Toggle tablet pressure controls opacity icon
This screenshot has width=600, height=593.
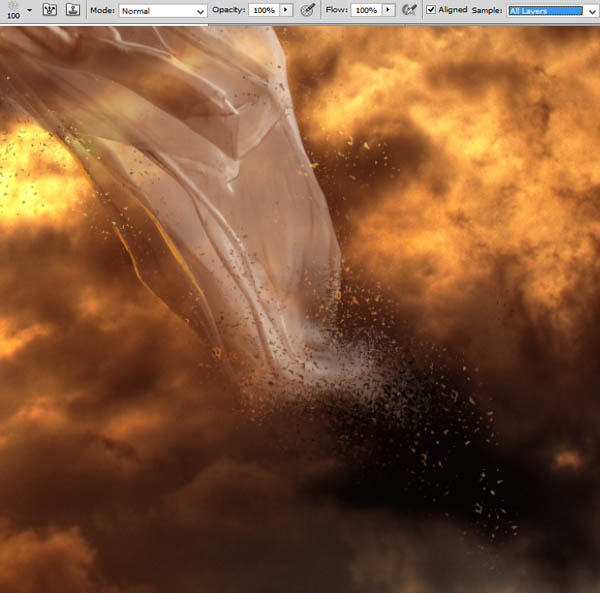coord(308,10)
